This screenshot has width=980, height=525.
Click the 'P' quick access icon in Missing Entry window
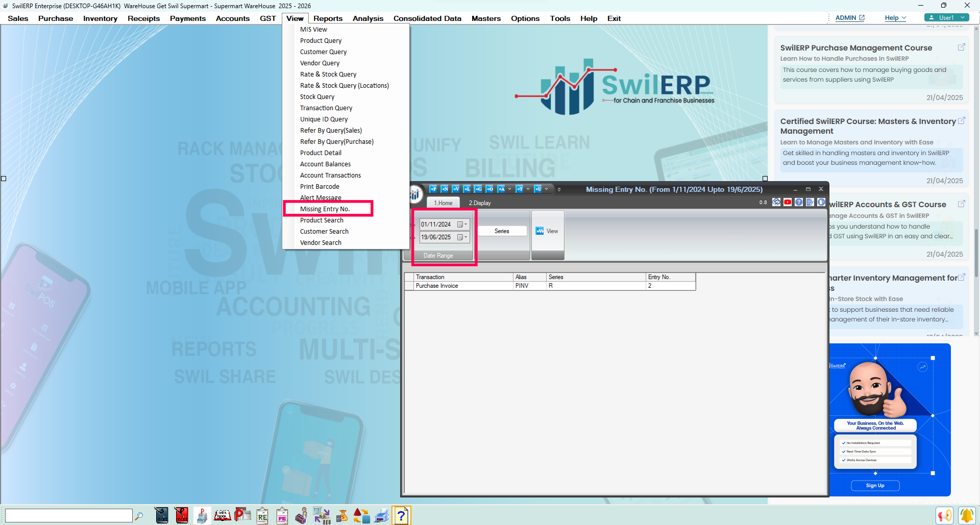tap(433, 189)
